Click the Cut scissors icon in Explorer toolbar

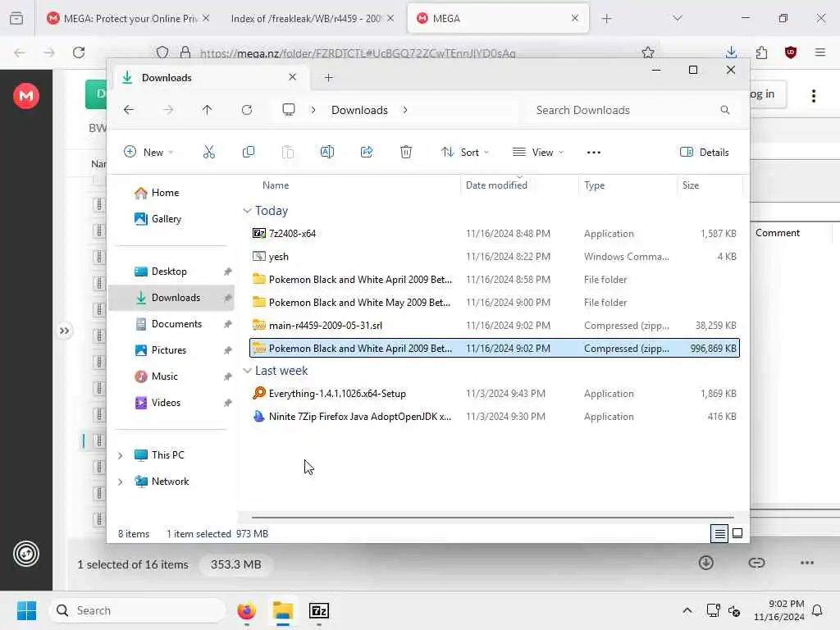point(209,152)
